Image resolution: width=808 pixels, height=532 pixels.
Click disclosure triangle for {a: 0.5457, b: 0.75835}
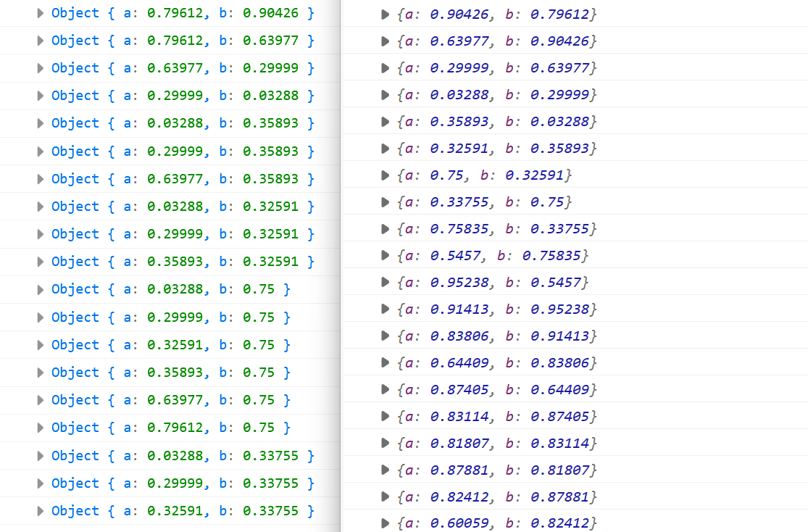point(386,256)
